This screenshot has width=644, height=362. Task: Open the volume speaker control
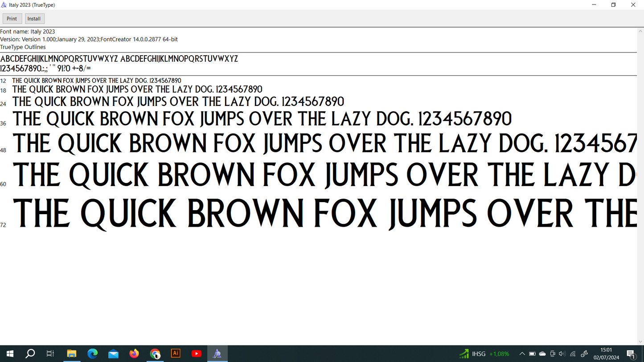coord(562,354)
